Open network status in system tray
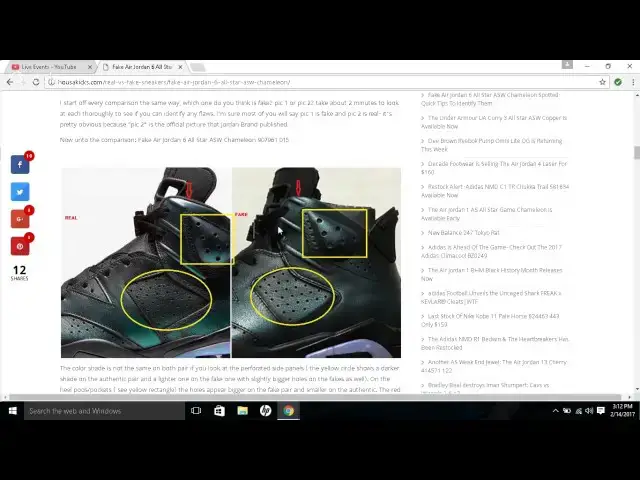The height and width of the screenshot is (480, 640). tap(578, 411)
